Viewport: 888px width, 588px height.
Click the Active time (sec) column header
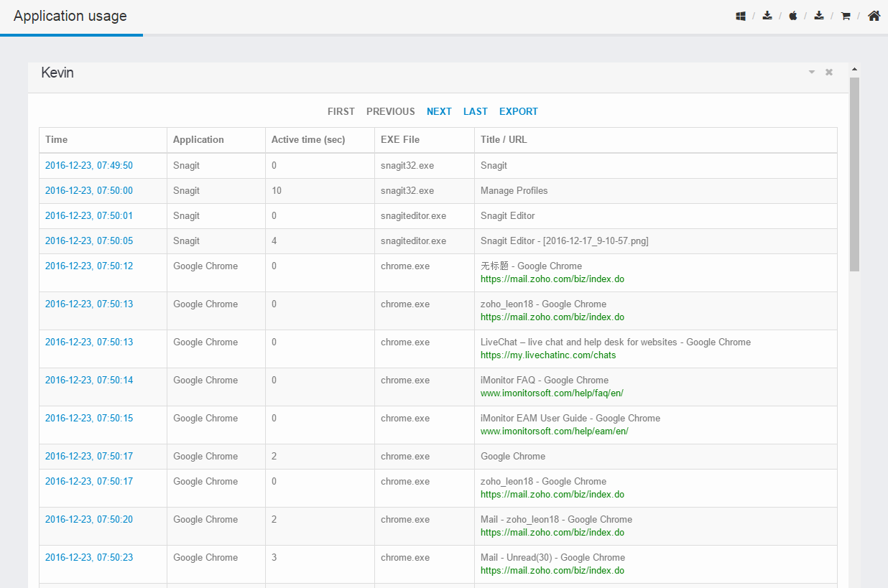(x=308, y=140)
